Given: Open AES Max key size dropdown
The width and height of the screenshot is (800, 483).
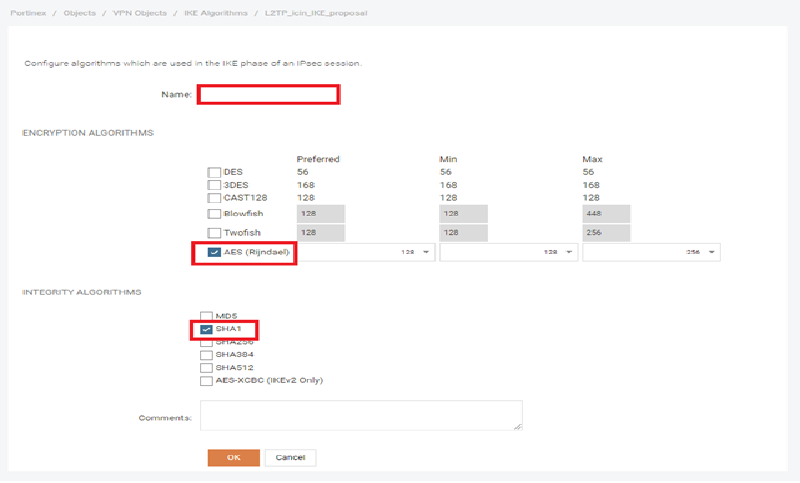Looking at the screenshot, I should [x=651, y=253].
